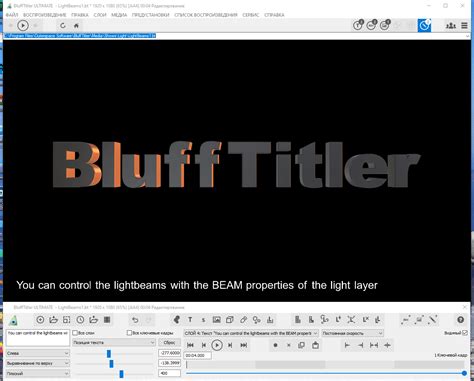Open the СЕРВИС menu
Image resolution: width=474 pixels, height=381 pixels.
coord(251,15)
